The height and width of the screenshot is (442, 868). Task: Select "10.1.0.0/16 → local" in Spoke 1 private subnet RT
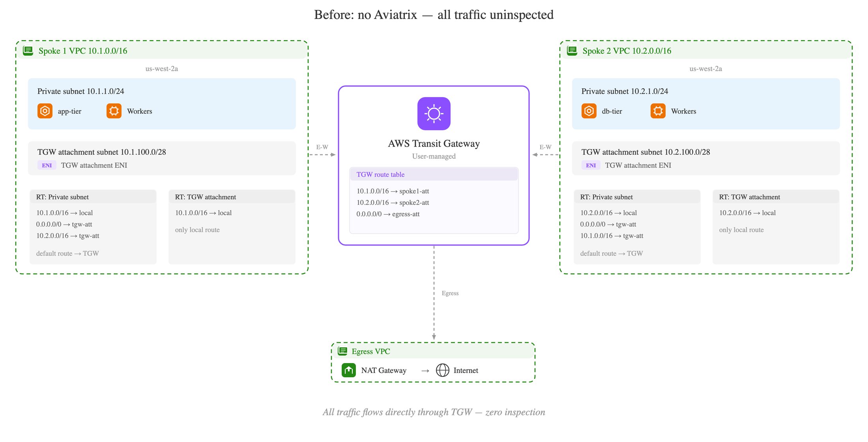coord(65,213)
